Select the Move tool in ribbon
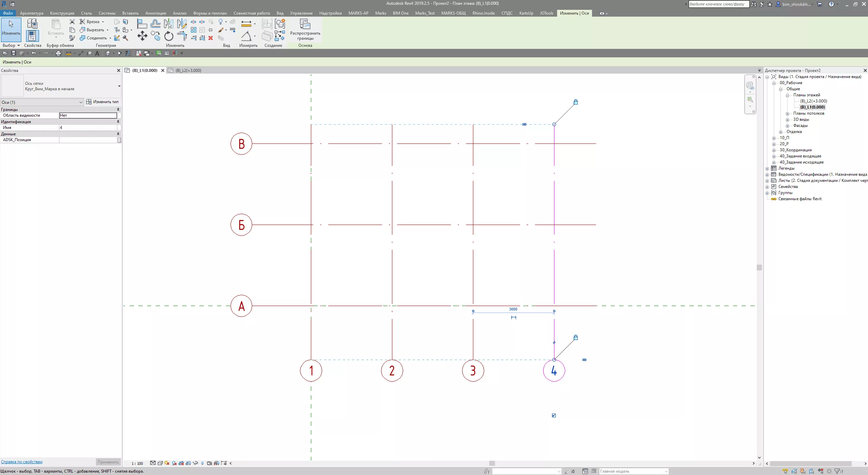Image resolution: width=868 pixels, height=475 pixels. tap(142, 36)
